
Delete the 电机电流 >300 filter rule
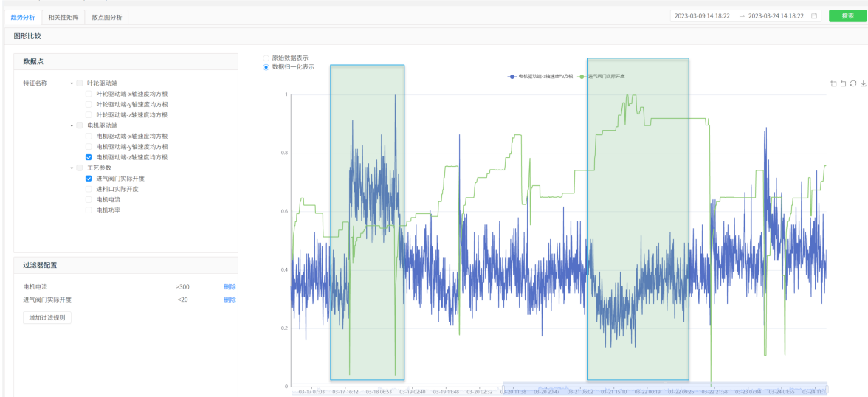[x=230, y=286]
